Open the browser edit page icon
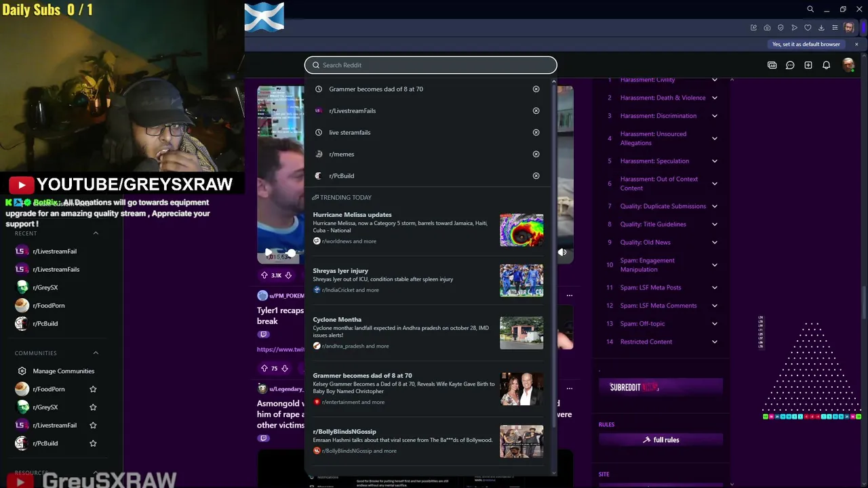Screen dimensions: 868x488 (753, 28)
